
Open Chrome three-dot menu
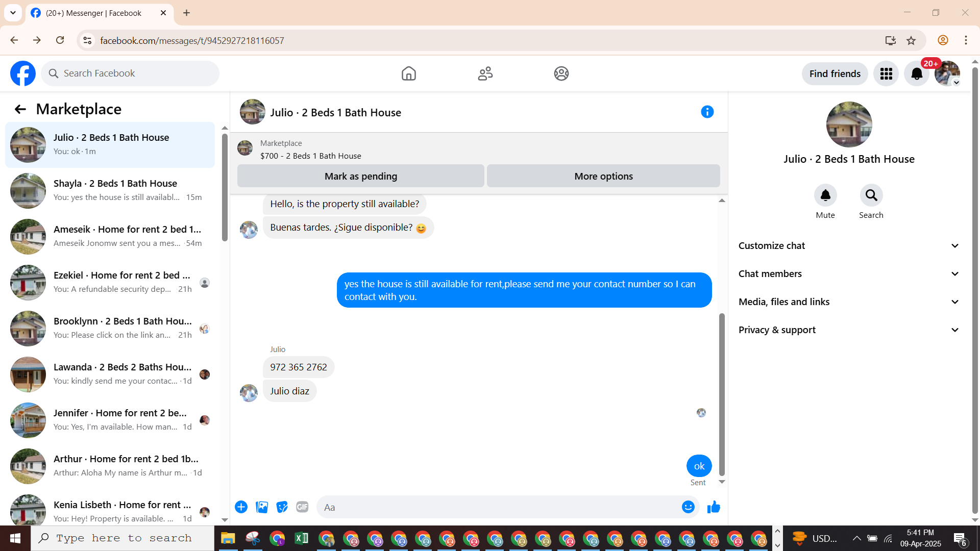(966, 40)
